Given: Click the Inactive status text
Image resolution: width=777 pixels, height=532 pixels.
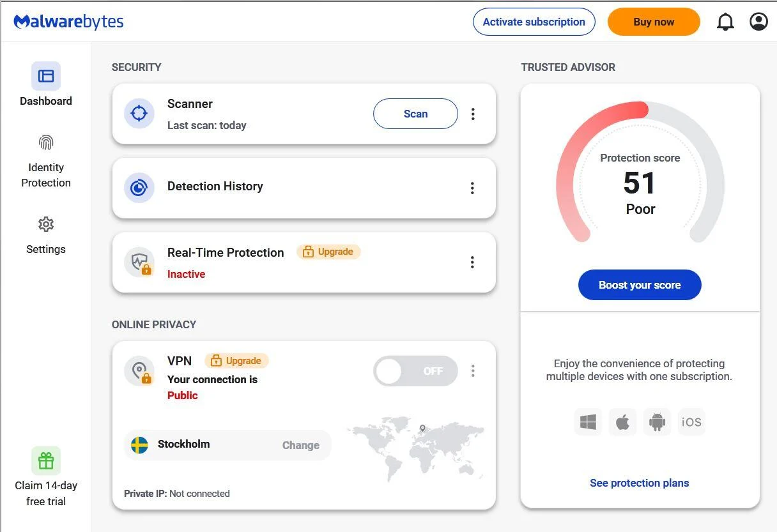Looking at the screenshot, I should click(187, 274).
